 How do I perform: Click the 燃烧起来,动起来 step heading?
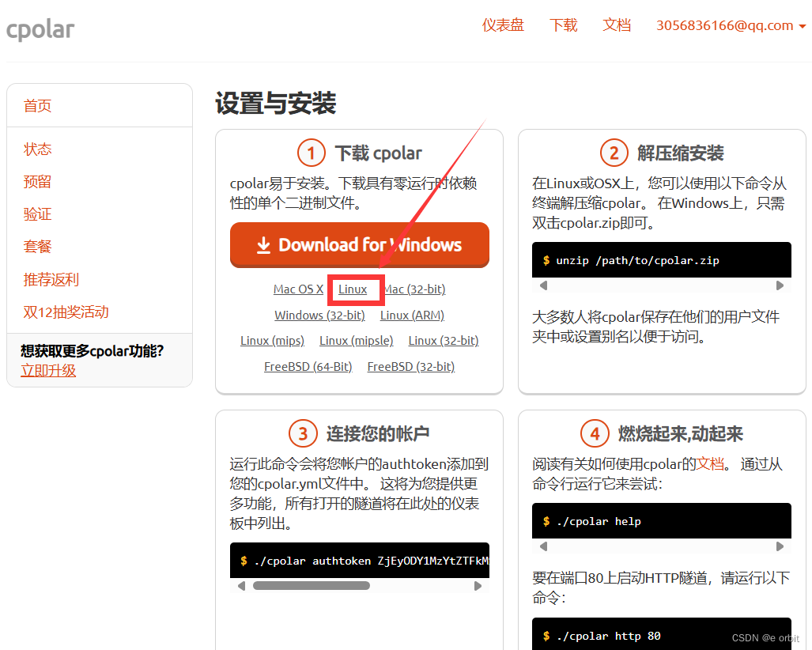[x=681, y=433]
